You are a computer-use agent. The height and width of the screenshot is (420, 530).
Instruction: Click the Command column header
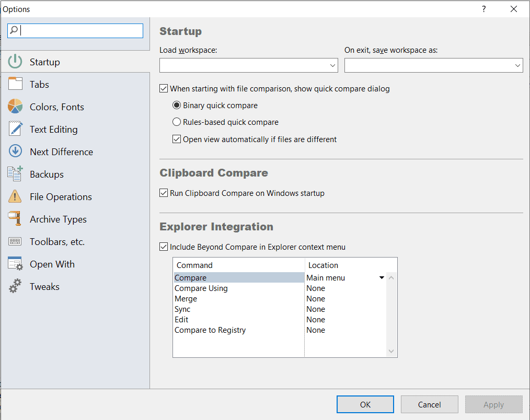239,265
